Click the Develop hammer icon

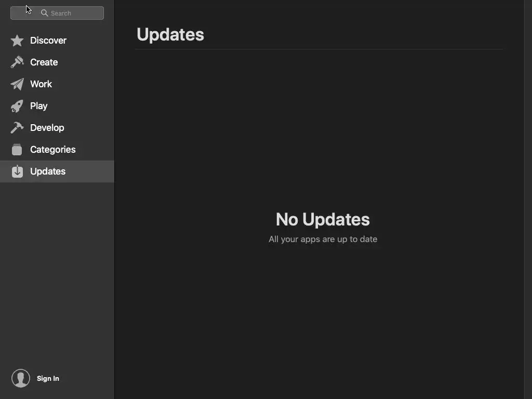(x=17, y=128)
